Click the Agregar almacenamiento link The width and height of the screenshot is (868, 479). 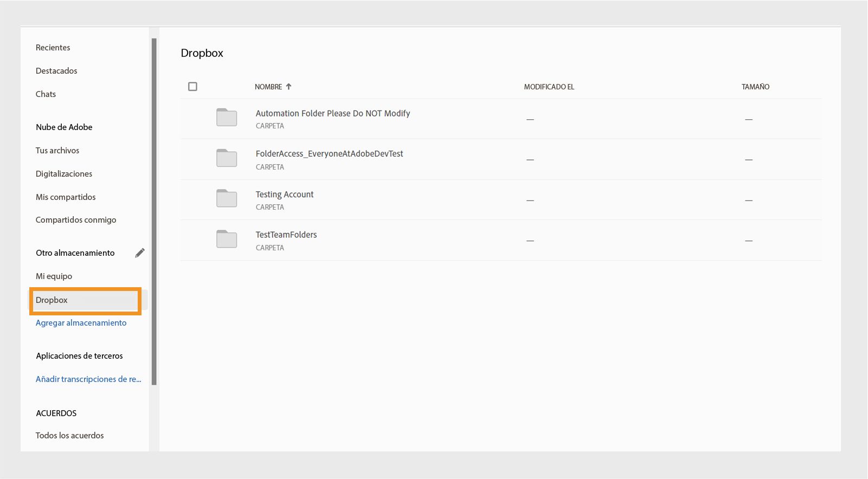(x=81, y=323)
